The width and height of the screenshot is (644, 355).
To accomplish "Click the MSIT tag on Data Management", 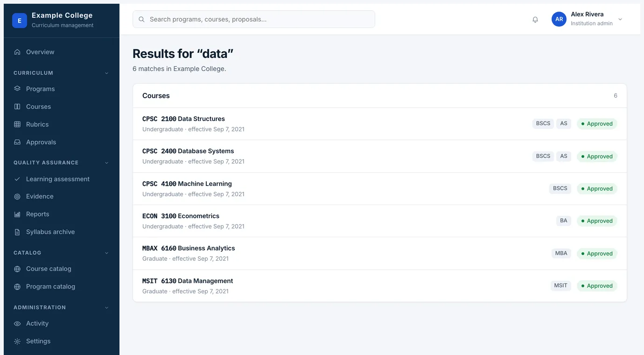I will (x=561, y=286).
